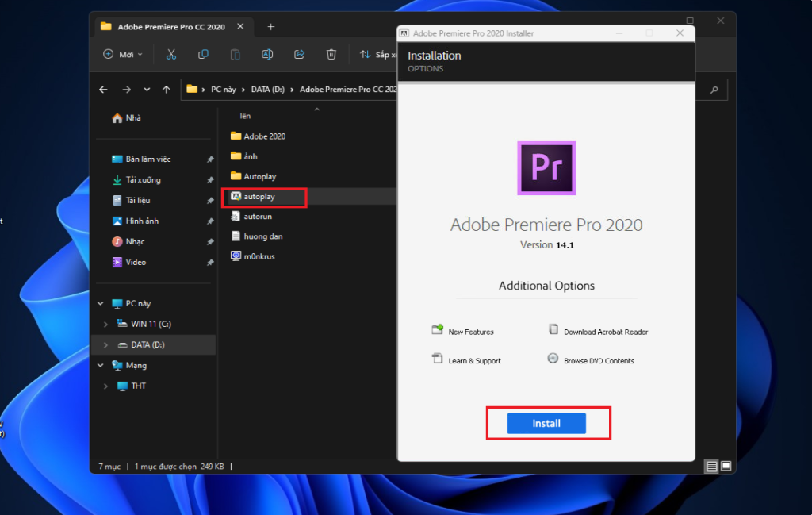Open the Mới (New) dropdown button

coord(123,55)
